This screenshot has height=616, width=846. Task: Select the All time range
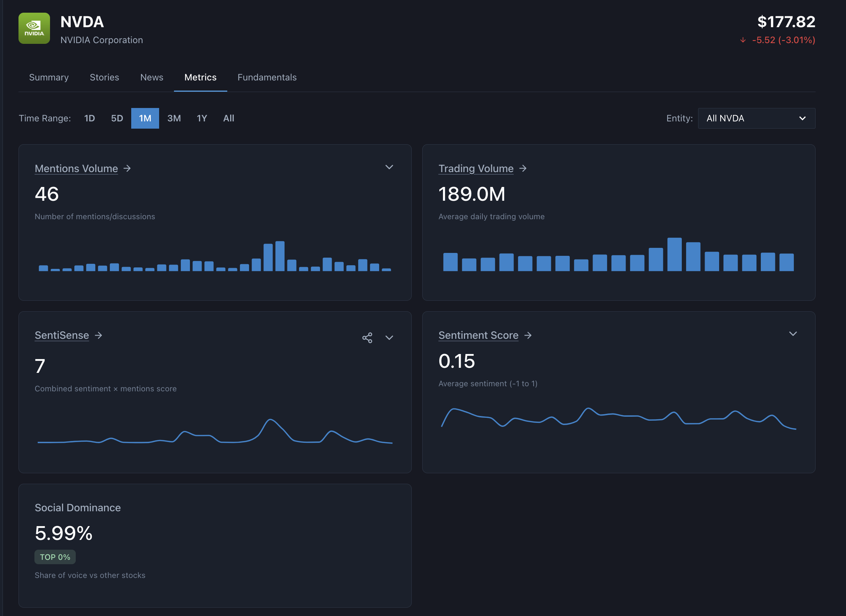pos(229,118)
